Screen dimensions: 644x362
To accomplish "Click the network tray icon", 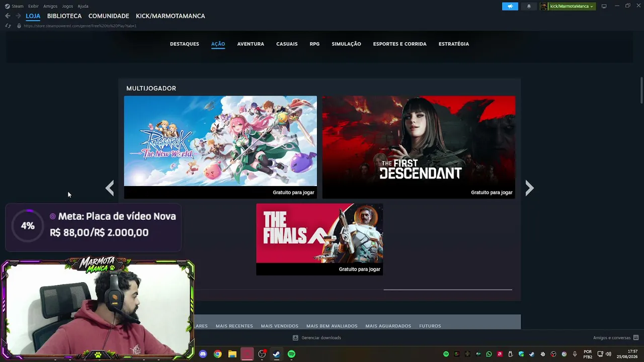I will (x=600, y=354).
